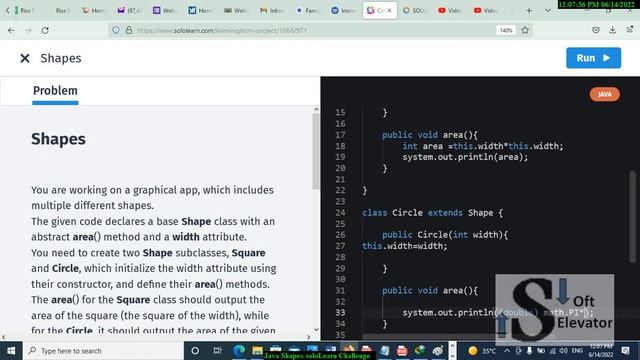Switch to the first YouTube Video tab
The height and width of the screenshot is (360, 640).
tap(451, 11)
